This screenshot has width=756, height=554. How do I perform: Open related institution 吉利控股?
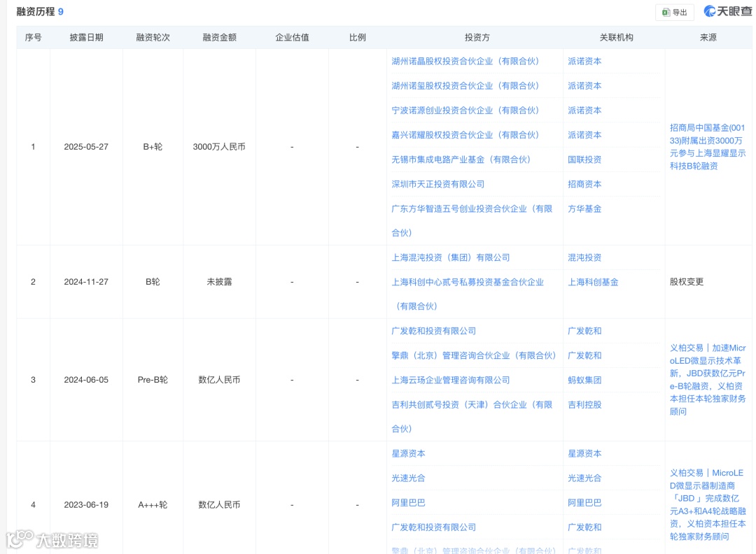[x=584, y=405]
